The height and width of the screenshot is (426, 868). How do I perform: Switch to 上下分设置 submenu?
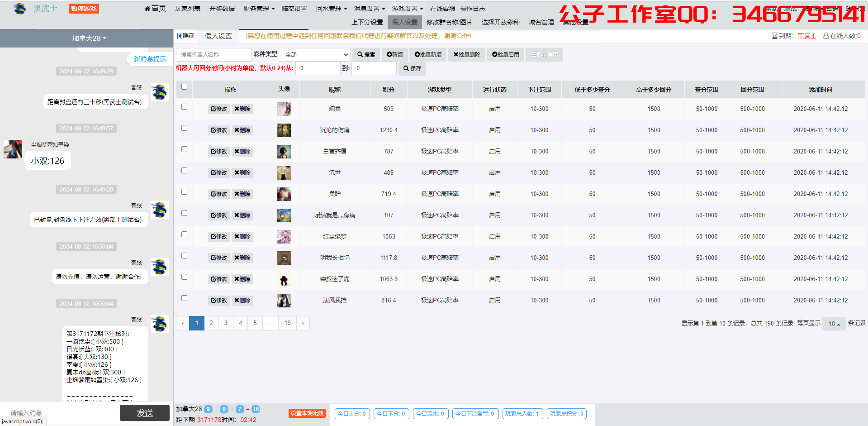click(367, 22)
